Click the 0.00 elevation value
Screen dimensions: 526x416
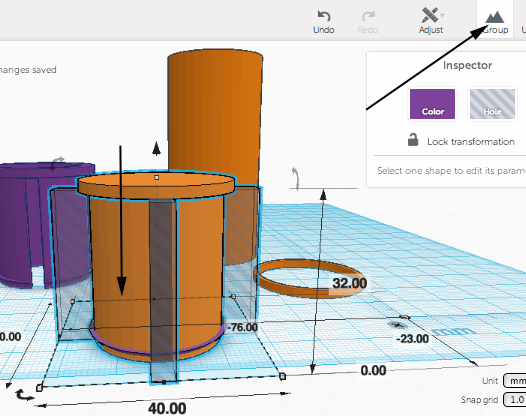[373, 370]
